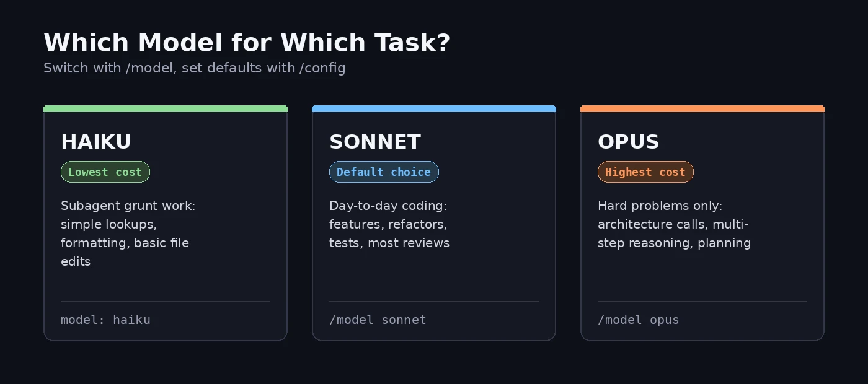Click the '/model sonnet' command text
The image size is (868, 384).
[x=378, y=320]
